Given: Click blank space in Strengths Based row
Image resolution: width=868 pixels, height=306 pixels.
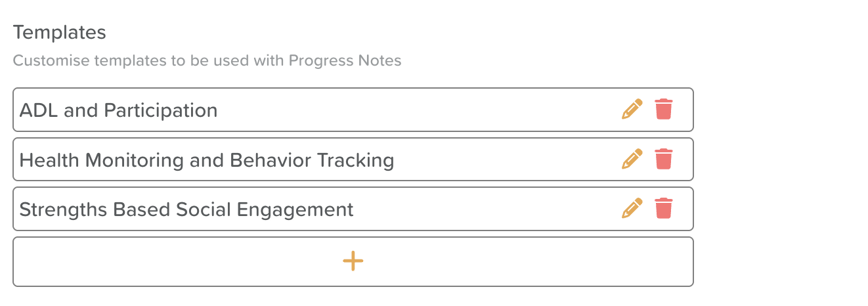Looking at the screenshot, I should (486, 209).
